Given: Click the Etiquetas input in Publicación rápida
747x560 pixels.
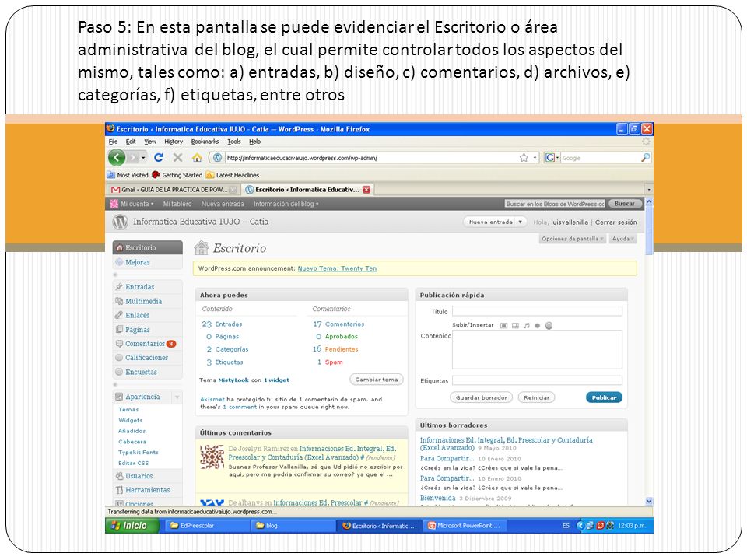Looking at the screenshot, I should [x=537, y=380].
